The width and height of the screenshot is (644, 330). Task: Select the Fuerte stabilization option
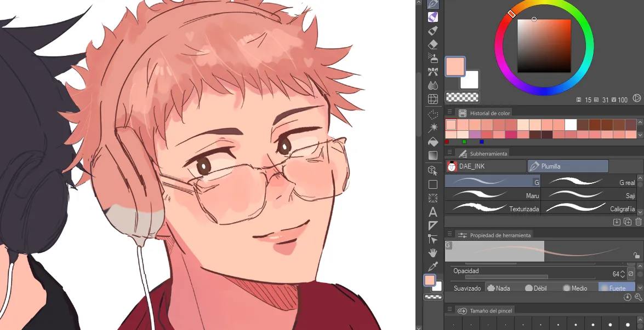click(x=617, y=288)
